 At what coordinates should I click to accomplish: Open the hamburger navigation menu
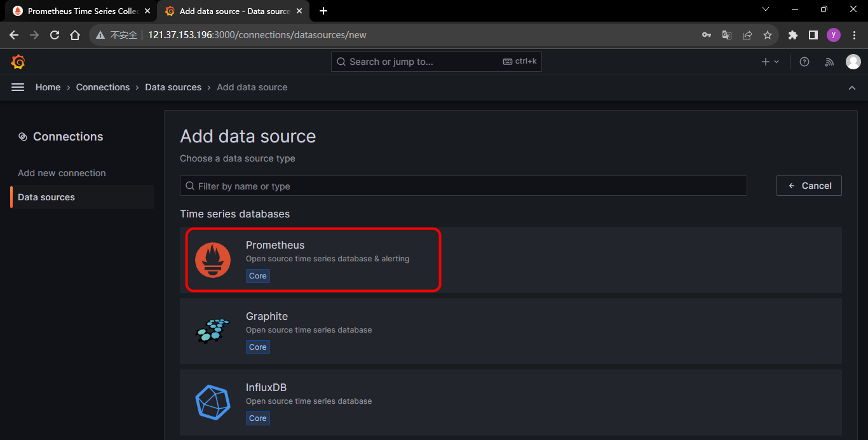click(18, 87)
